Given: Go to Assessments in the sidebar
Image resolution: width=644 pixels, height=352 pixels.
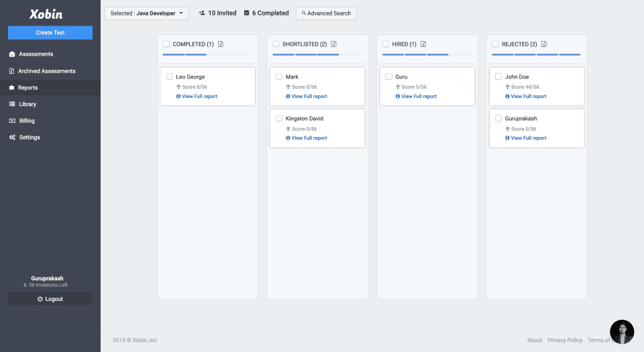Looking at the screenshot, I should 36,54.
